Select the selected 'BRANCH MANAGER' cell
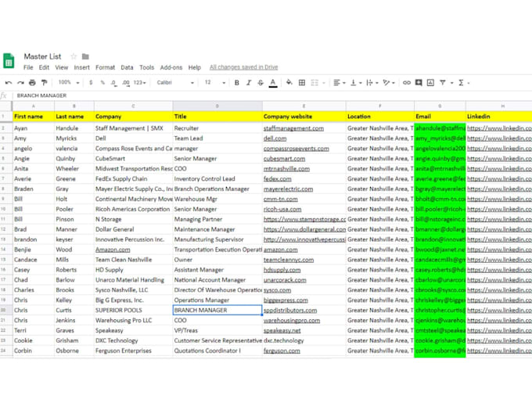The width and height of the screenshot is (532, 399). tap(217, 310)
